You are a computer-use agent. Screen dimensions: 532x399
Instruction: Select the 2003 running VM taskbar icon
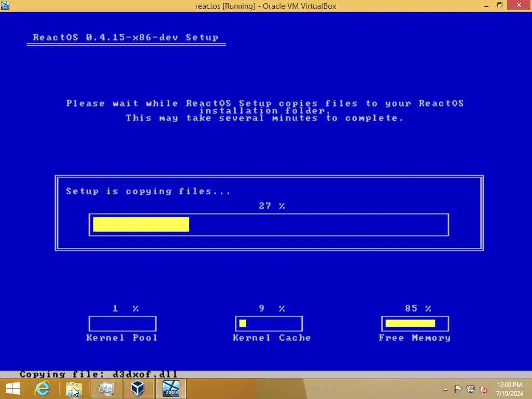coord(170,389)
